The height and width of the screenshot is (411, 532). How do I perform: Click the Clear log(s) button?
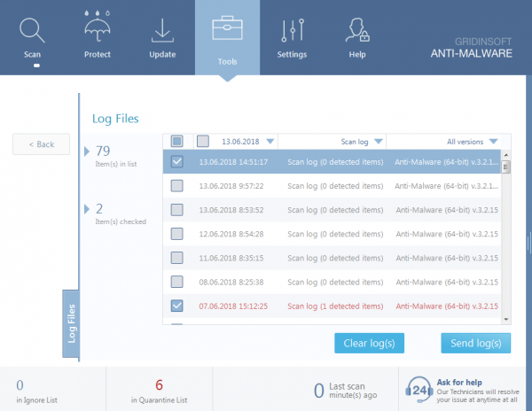pos(369,343)
